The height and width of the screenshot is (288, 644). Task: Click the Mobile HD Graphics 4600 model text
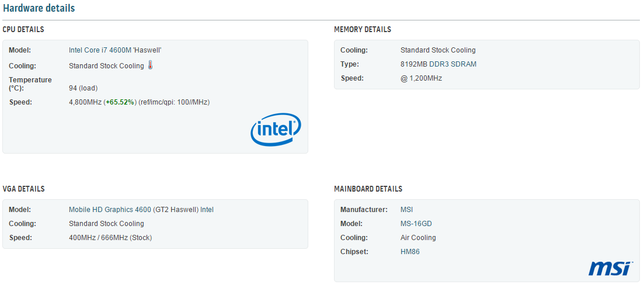pyautogui.click(x=141, y=210)
